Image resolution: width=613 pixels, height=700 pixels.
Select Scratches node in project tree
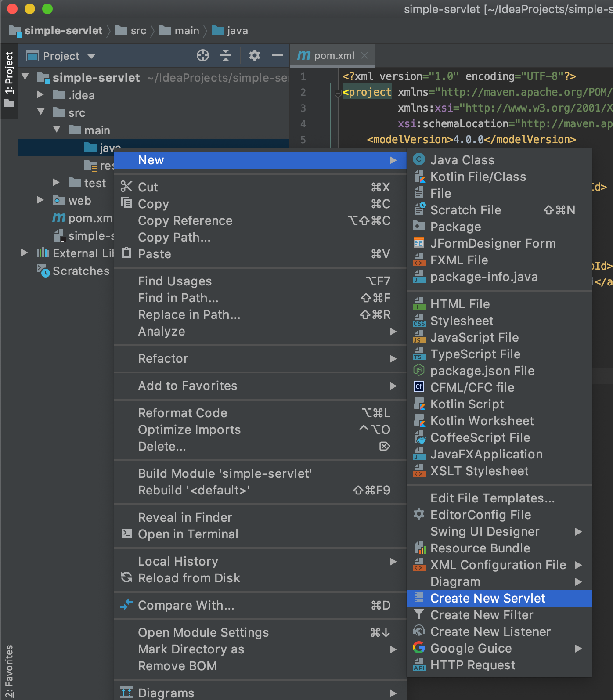(76, 271)
